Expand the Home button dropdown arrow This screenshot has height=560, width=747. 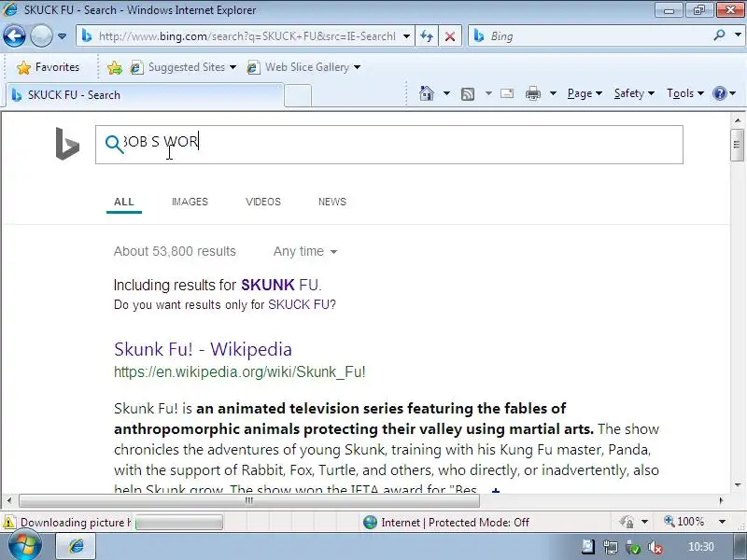pyautogui.click(x=446, y=93)
